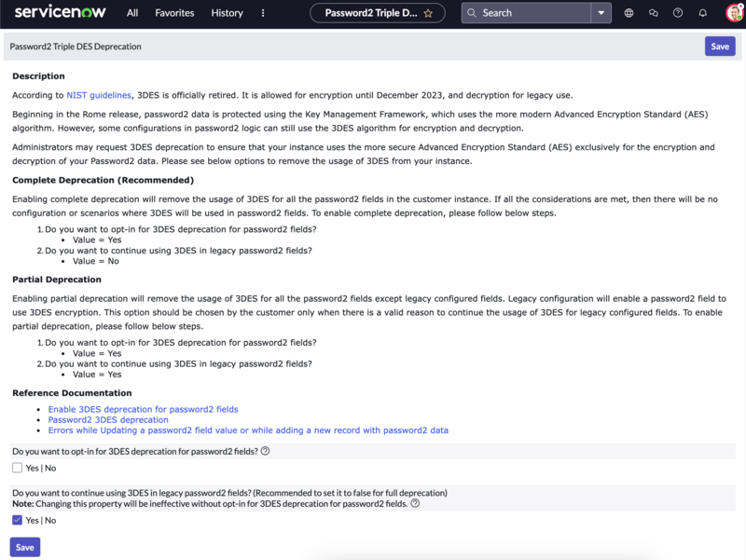Expand the search dropdown arrow
The height and width of the screenshot is (560, 746).
tap(601, 13)
